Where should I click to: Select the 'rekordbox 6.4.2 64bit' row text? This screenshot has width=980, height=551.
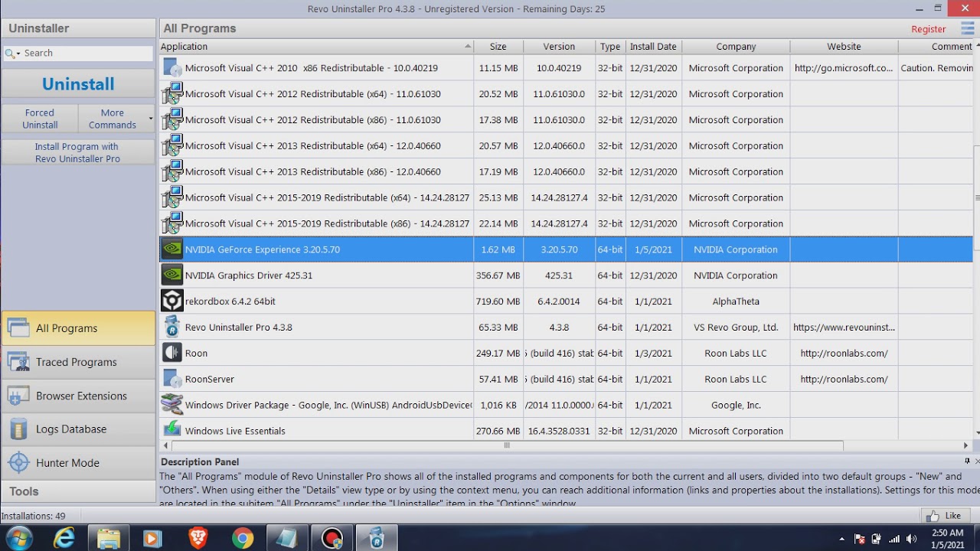pos(230,302)
